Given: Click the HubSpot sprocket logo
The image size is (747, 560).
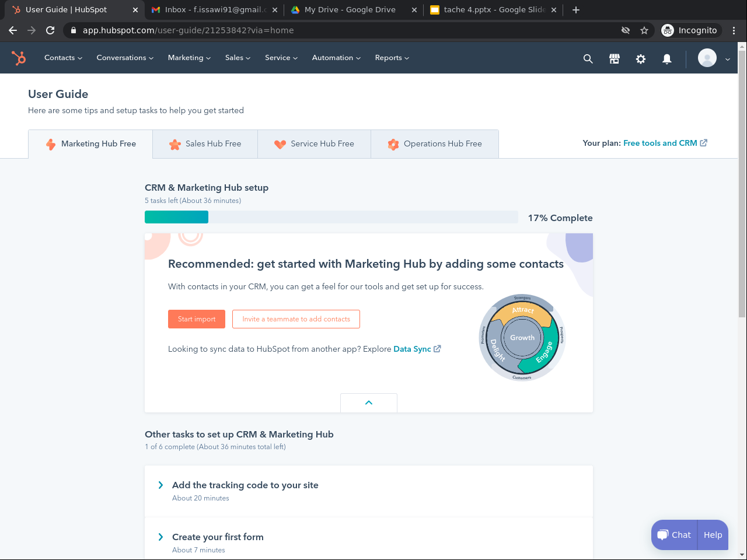Looking at the screenshot, I should coord(19,58).
